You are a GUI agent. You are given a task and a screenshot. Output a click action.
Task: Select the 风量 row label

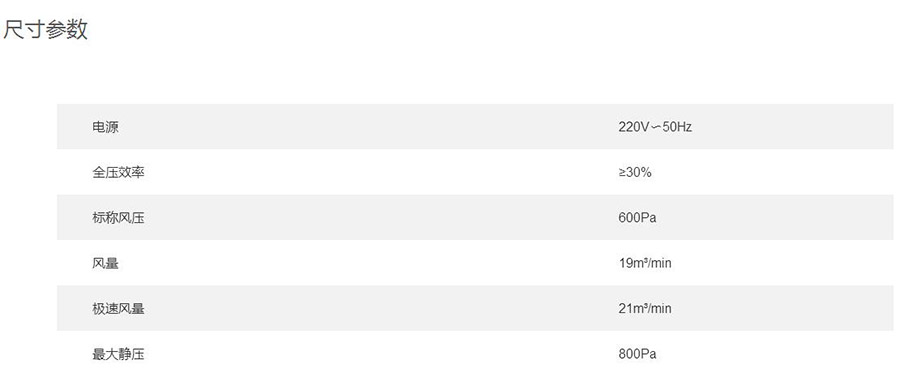pos(105,263)
